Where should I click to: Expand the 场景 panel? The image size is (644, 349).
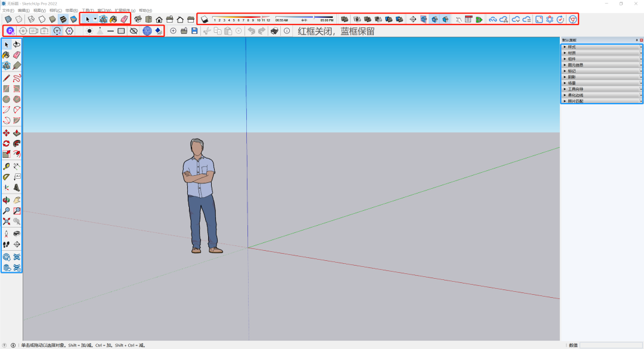[x=602, y=83]
